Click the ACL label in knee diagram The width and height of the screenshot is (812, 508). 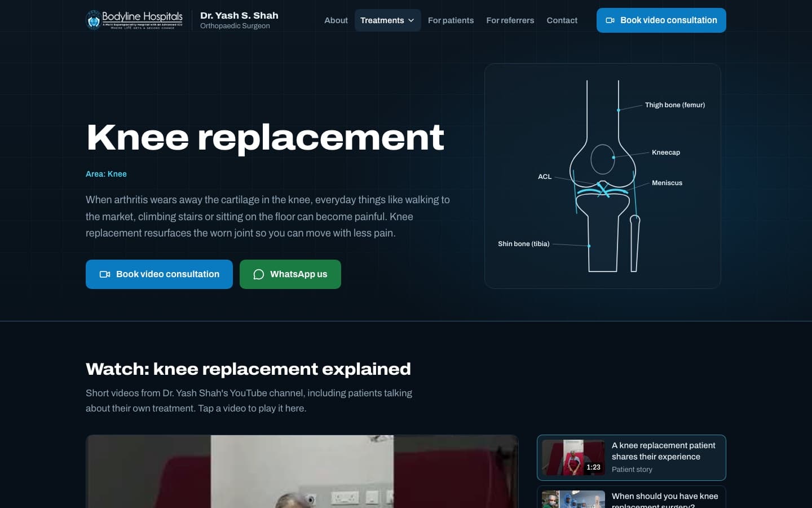(545, 177)
